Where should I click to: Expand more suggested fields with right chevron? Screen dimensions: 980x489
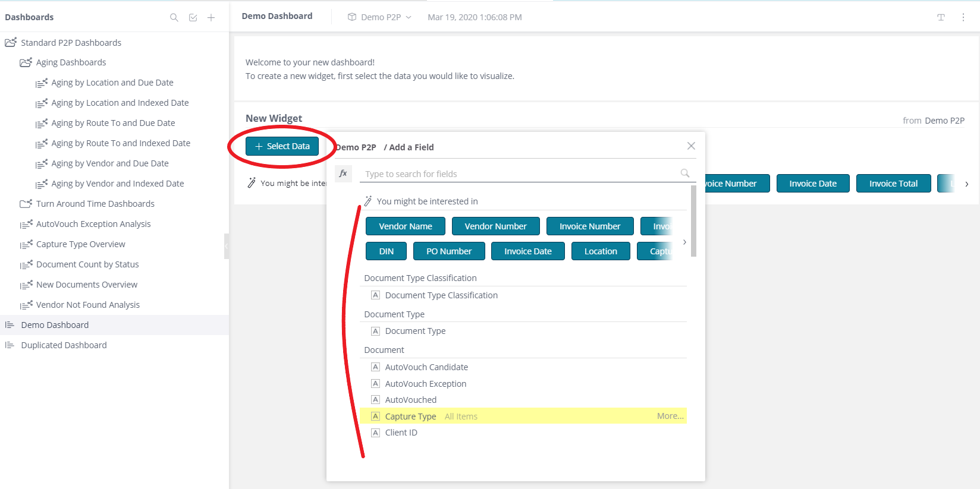click(x=684, y=242)
